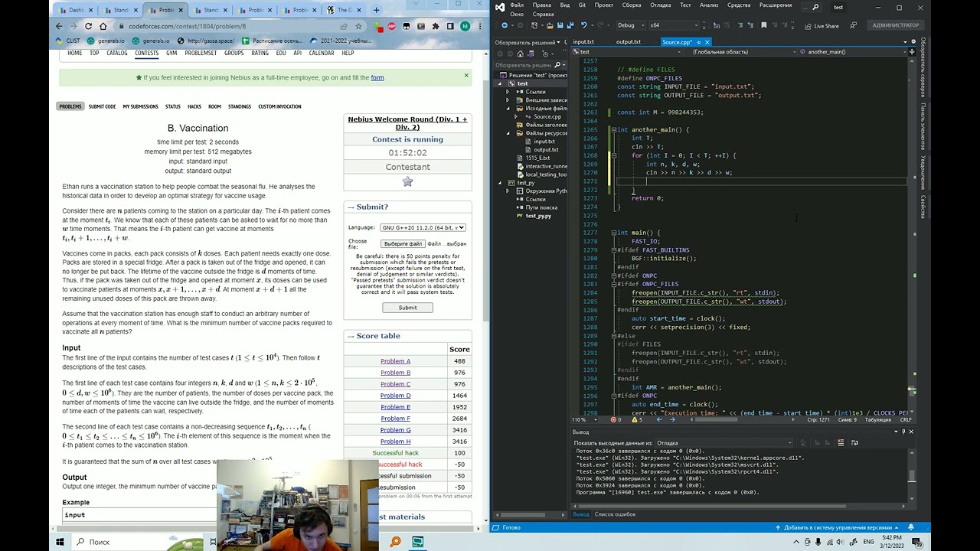Expand the Окружения Python node
Screen dimensions: 980x551
click(507, 191)
